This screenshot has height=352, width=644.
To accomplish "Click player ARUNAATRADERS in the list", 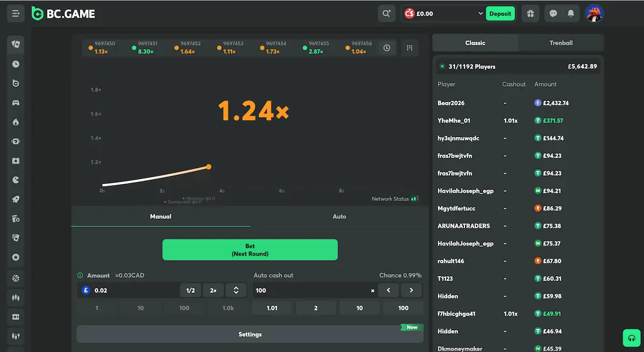I will pyautogui.click(x=464, y=226).
